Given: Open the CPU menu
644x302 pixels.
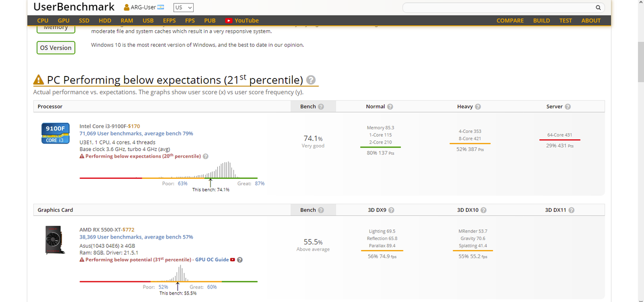Looking at the screenshot, I should click(x=43, y=21).
